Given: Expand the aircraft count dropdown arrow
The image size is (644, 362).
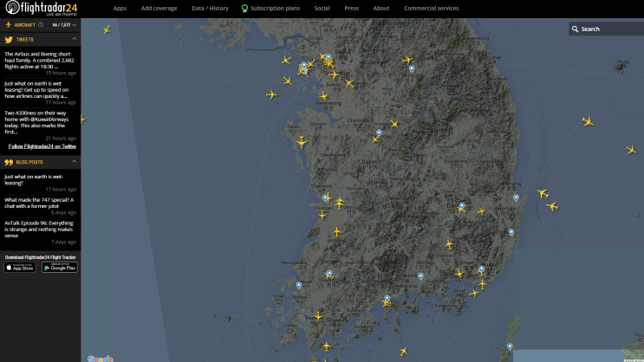Looking at the screenshot, I should click(x=75, y=25).
